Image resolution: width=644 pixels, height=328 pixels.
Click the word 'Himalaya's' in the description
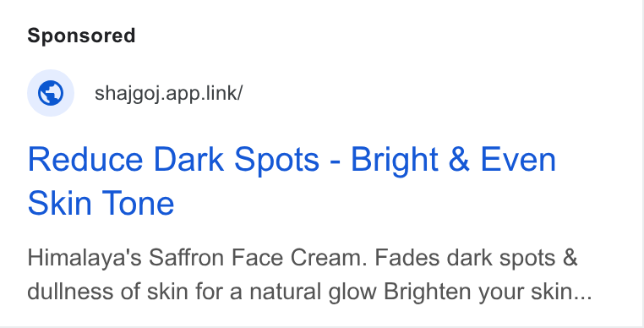click(x=85, y=259)
